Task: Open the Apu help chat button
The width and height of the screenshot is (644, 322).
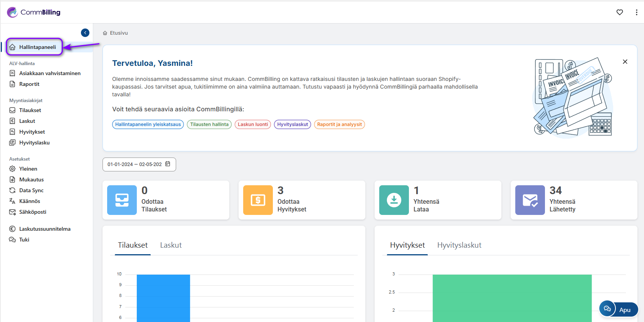Action: coord(619,309)
